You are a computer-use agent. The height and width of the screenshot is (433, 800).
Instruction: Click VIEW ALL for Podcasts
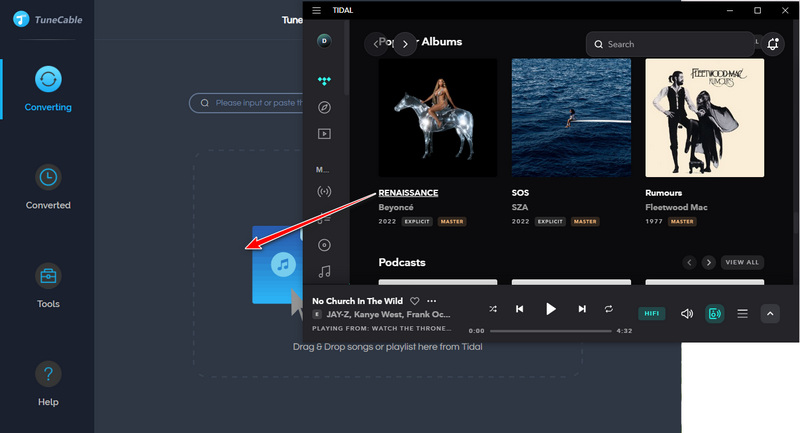pos(742,262)
